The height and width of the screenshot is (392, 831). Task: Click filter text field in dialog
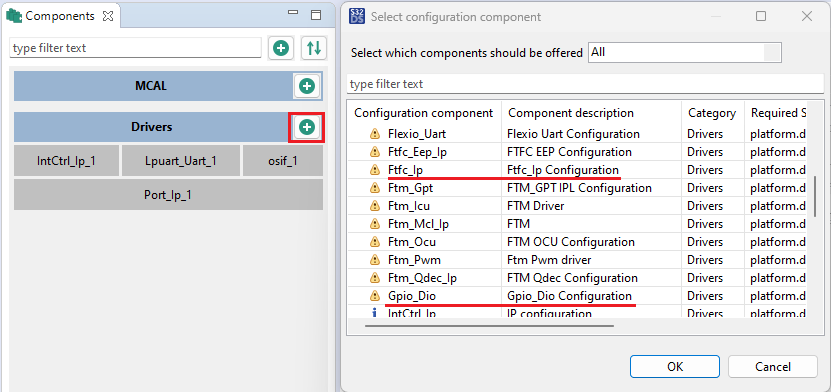pyautogui.click(x=585, y=84)
